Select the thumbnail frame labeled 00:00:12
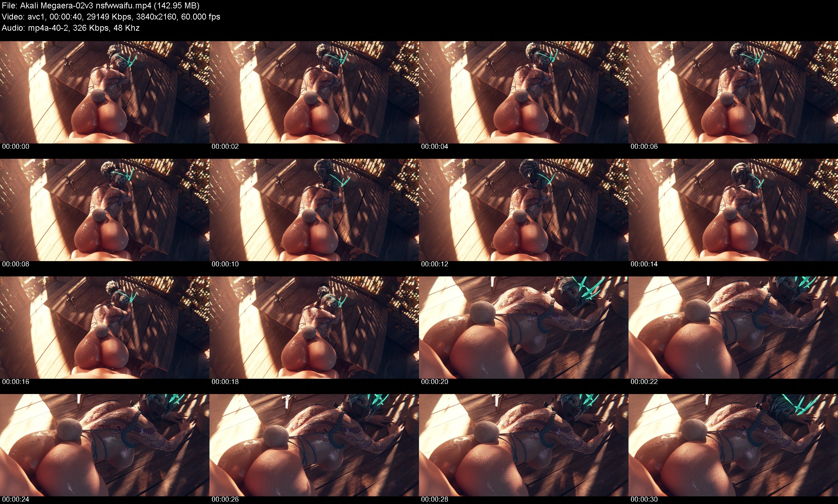The width and height of the screenshot is (838, 504). [524, 210]
